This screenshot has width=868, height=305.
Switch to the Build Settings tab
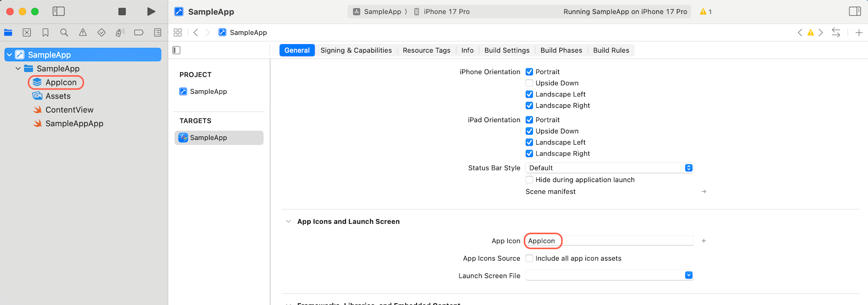(x=507, y=50)
